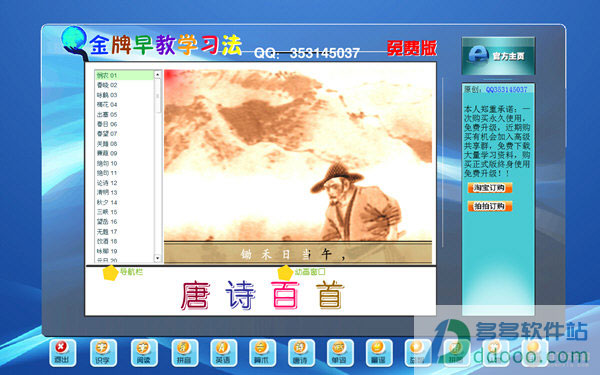Click the 拍拍订购 order button

[489, 206]
